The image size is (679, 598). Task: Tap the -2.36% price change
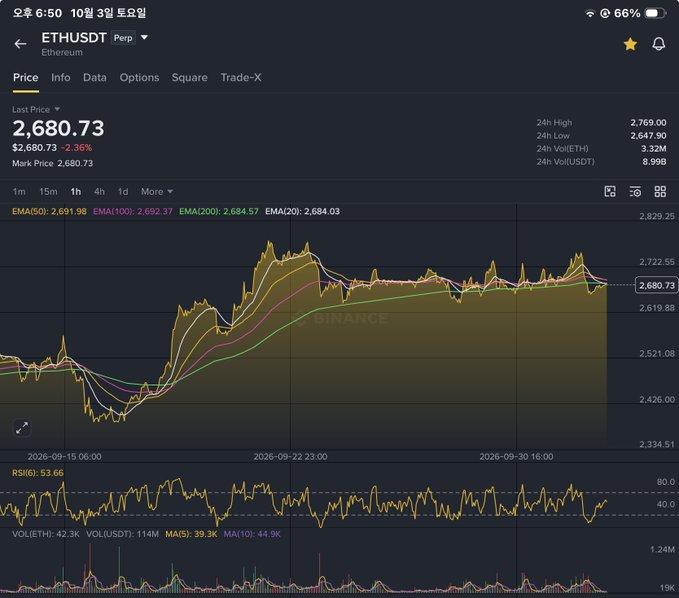point(77,148)
